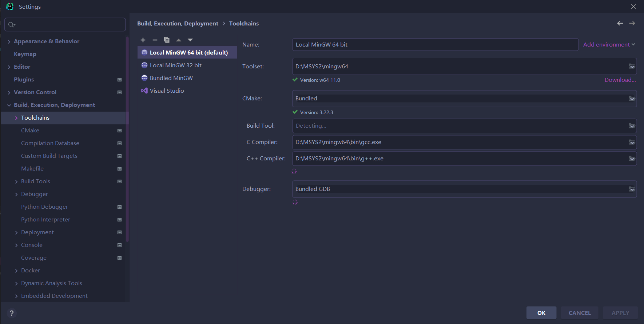Open the help question mark button

point(12,313)
